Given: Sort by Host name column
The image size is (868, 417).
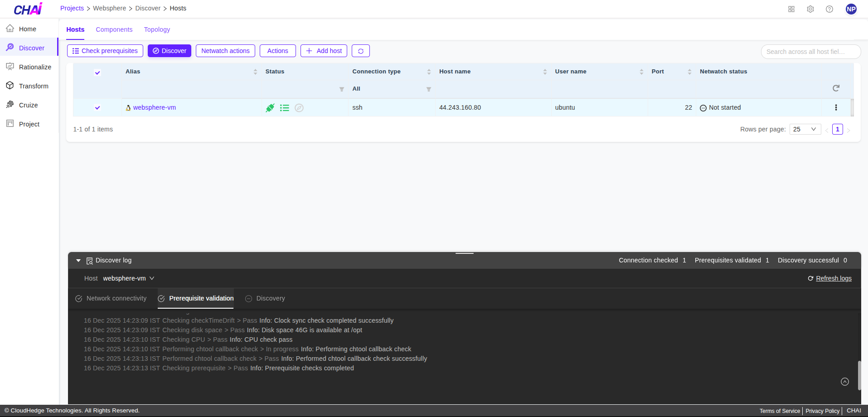Looking at the screenshot, I should coord(545,72).
